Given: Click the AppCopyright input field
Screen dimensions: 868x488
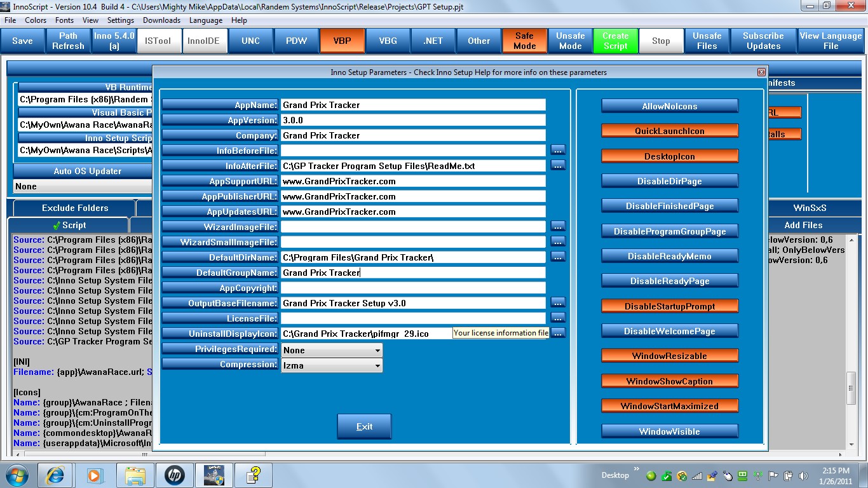Looking at the screenshot, I should [412, 288].
